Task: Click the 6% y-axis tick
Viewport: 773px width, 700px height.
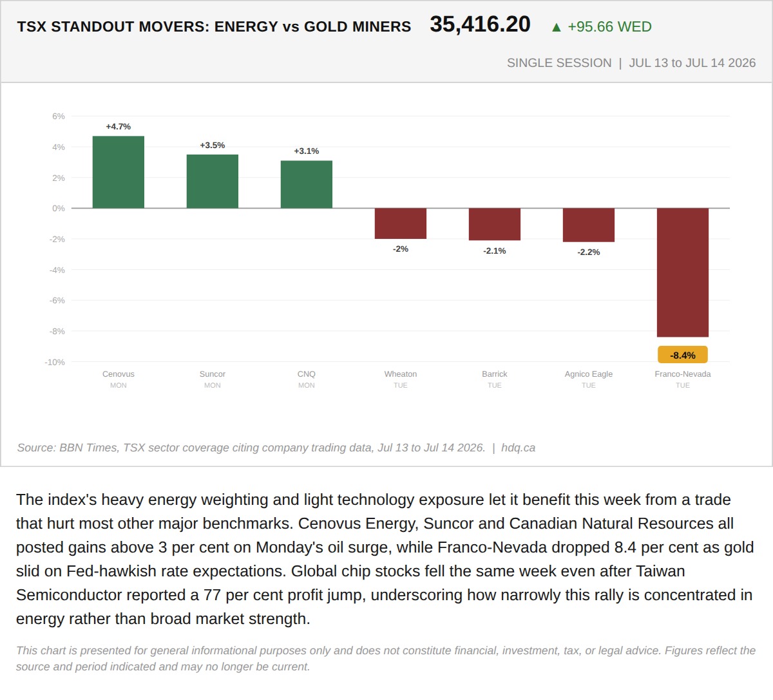Action: pyautogui.click(x=59, y=116)
